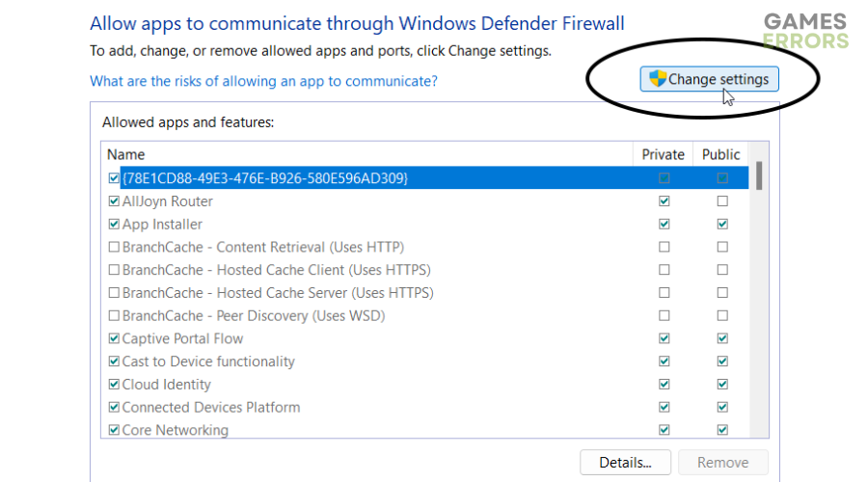Toggle Core Networking Public checkbox
868x482 pixels.
pyautogui.click(x=722, y=430)
